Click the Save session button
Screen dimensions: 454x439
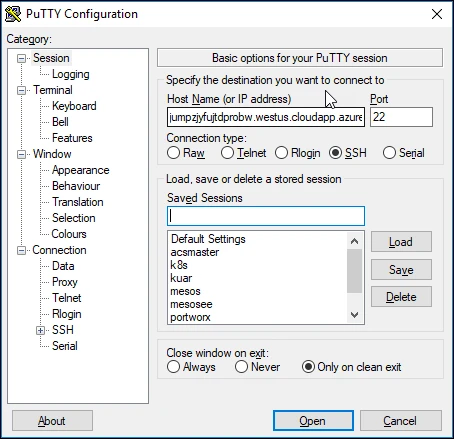(x=401, y=269)
